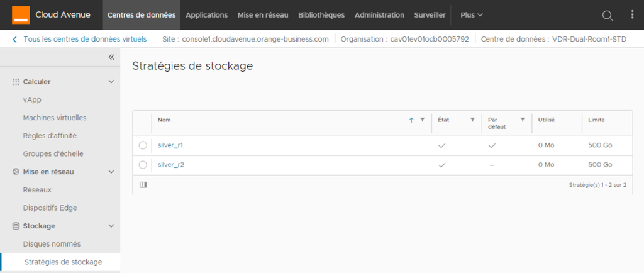Open the État column filter icon
The width and height of the screenshot is (644, 273).
coord(472,120)
